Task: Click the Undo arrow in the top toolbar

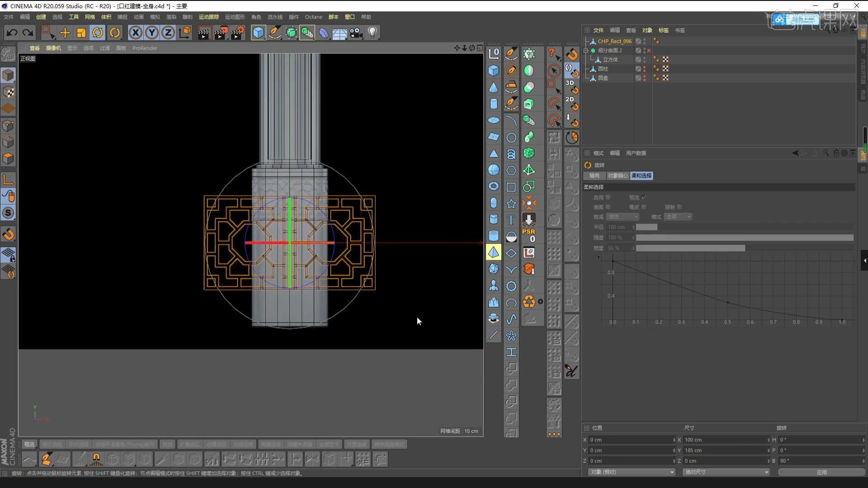Action: (12, 33)
